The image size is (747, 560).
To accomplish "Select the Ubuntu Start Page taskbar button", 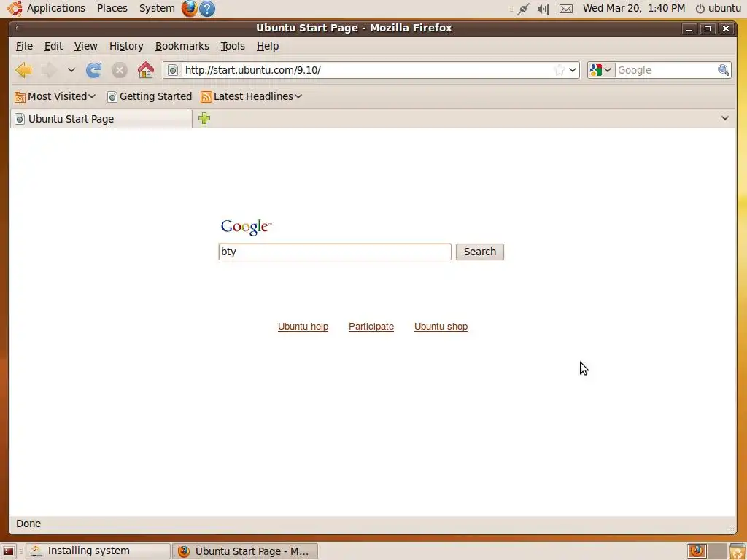I will (245, 551).
